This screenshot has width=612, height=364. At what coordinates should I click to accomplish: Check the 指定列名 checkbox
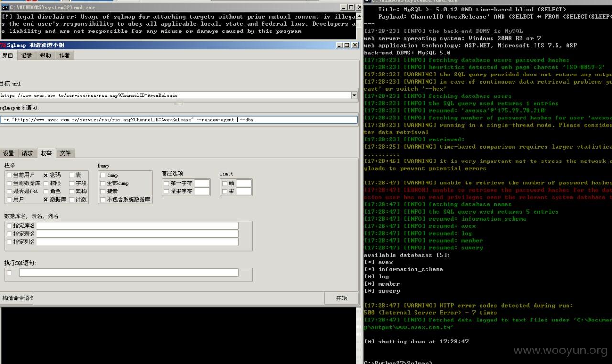(x=10, y=242)
